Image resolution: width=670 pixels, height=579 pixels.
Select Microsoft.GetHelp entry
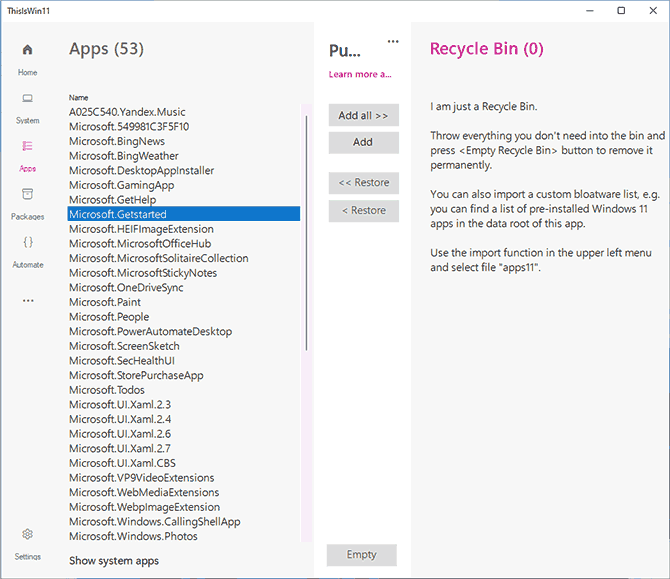click(184, 200)
